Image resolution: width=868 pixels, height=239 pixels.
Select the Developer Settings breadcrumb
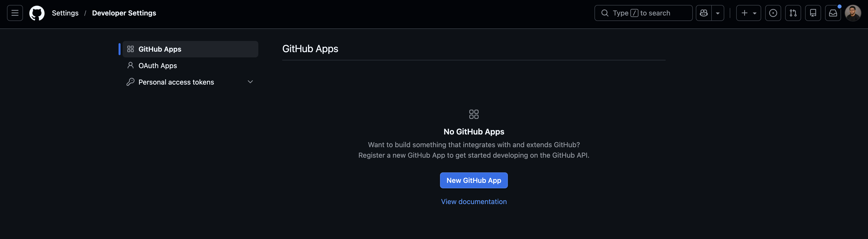(124, 13)
